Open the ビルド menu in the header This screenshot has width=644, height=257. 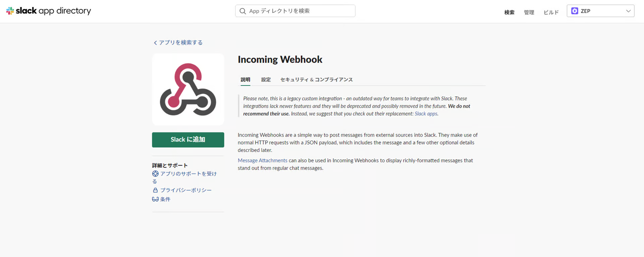551,12
